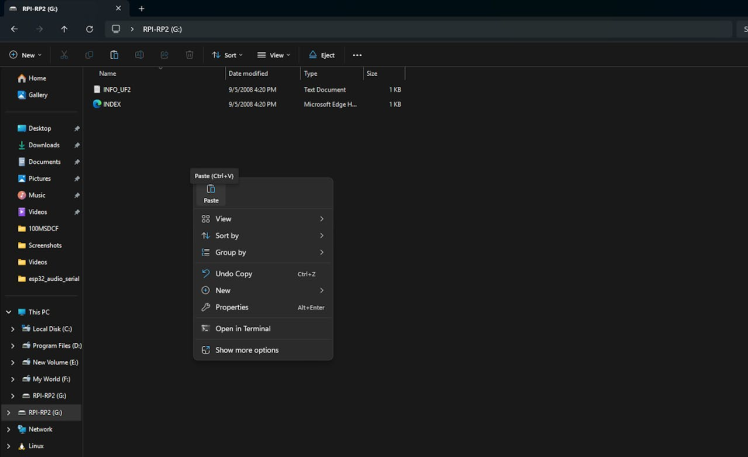Collapse the This PC tree section
Viewport: 748px width, 457px height.
9,312
